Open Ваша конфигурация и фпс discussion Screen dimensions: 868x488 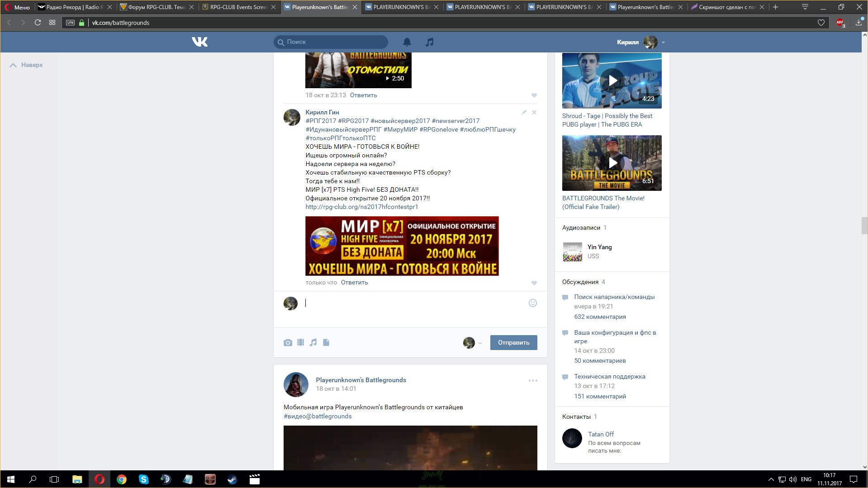pyautogui.click(x=615, y=337)
